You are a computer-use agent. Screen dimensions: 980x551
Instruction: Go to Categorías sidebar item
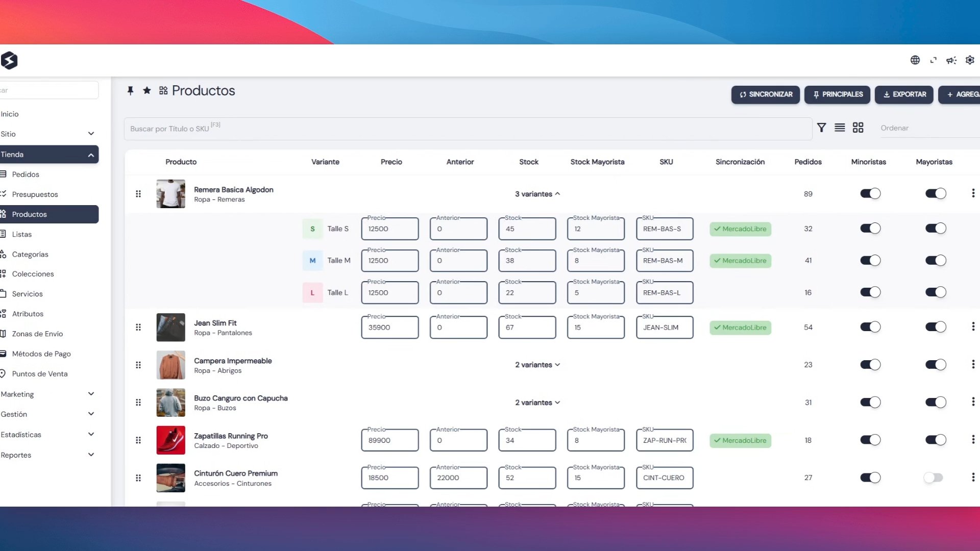pos(30,254)
